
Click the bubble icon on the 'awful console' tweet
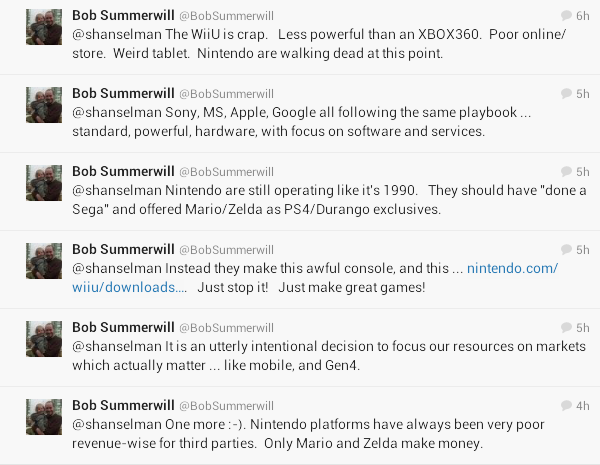(x=568, y=250)
